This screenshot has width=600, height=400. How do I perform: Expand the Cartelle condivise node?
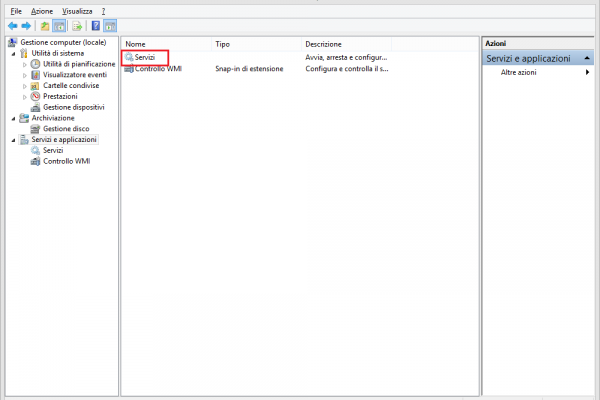click(25, 86)
